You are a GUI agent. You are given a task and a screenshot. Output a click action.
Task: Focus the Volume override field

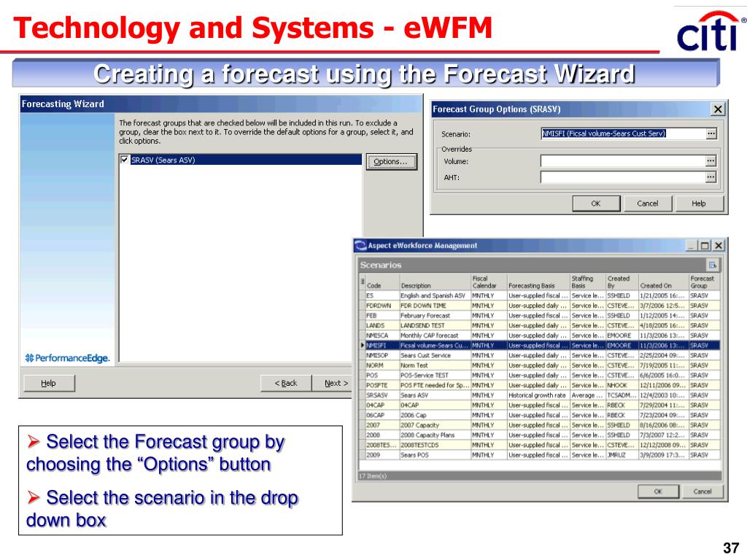(623, 161)
